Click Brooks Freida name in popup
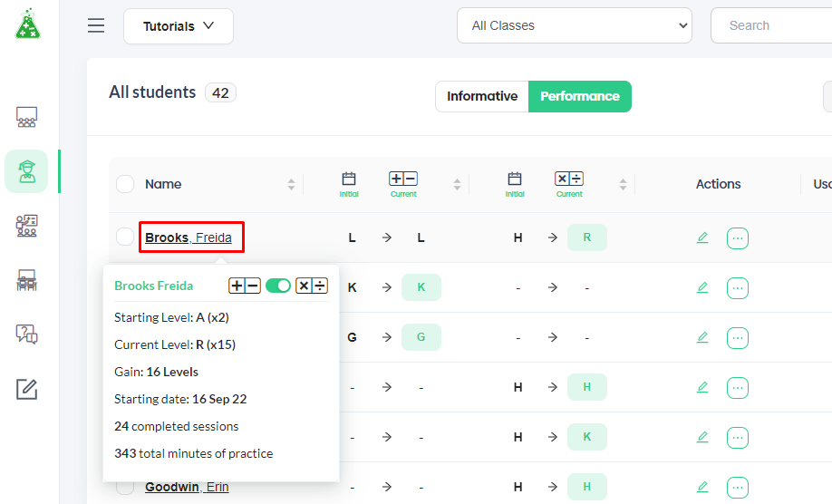Screen dimensions: 832x504 [154, 286]
